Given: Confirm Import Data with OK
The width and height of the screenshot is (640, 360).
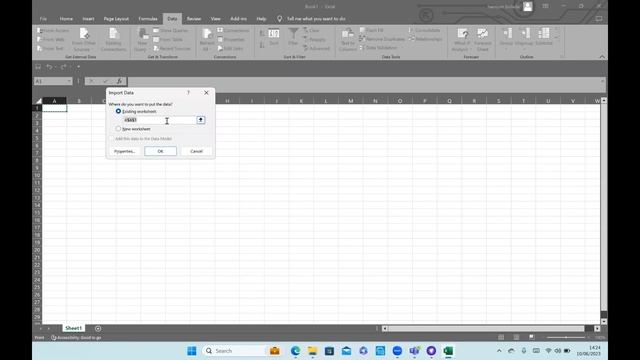Looking at the screenshot, I should pos(160,151).
